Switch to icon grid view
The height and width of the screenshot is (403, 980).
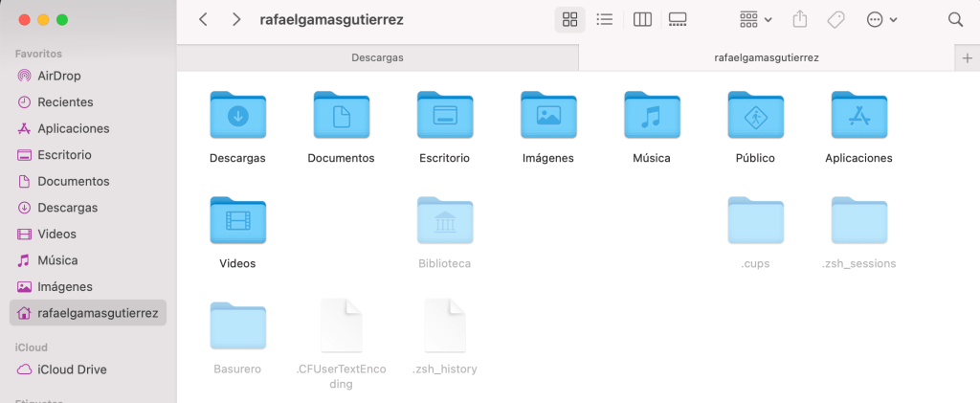(570, 19)
